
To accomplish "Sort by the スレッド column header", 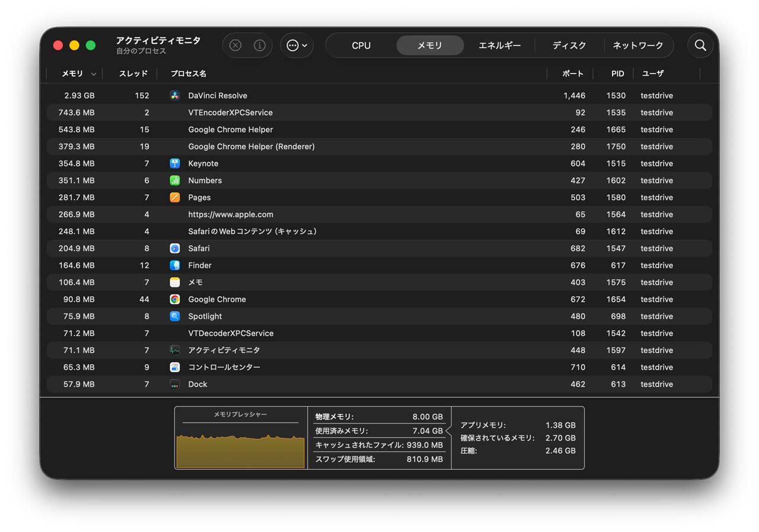I will click(x=133, y=74).
